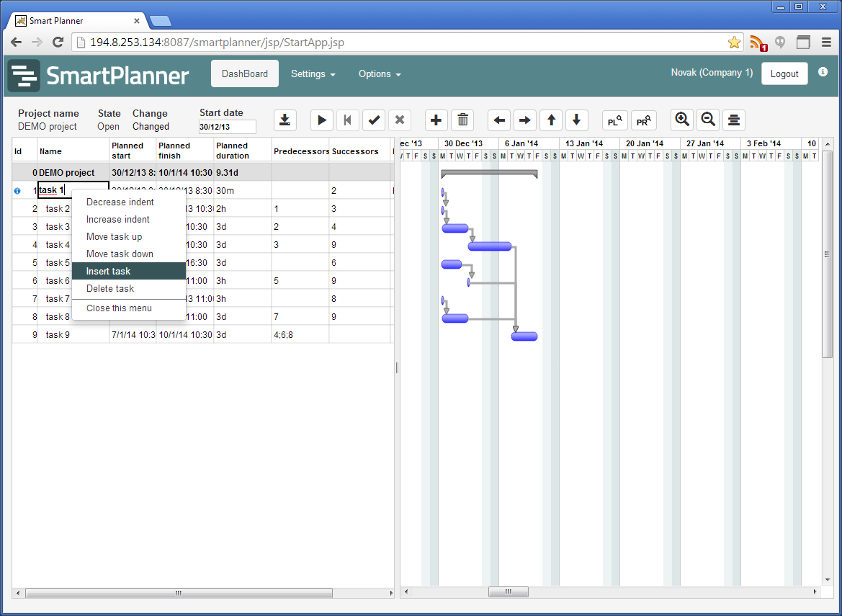This screenshot has height=616, width=842.
Task: Click the left arrow decrease indent icon
Action: pyautogui.click(x=499, y=120)
